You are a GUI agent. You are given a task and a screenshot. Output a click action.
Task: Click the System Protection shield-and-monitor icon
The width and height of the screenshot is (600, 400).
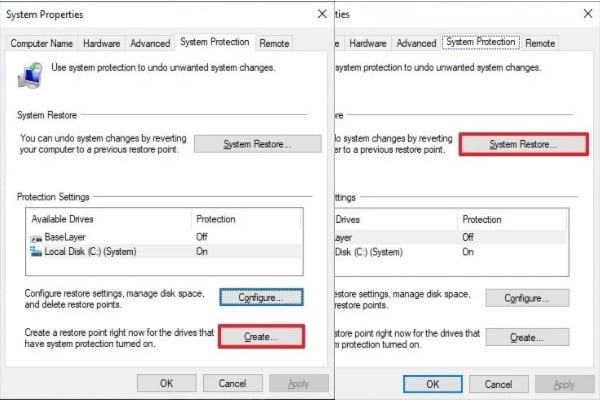tap(33, 75)
